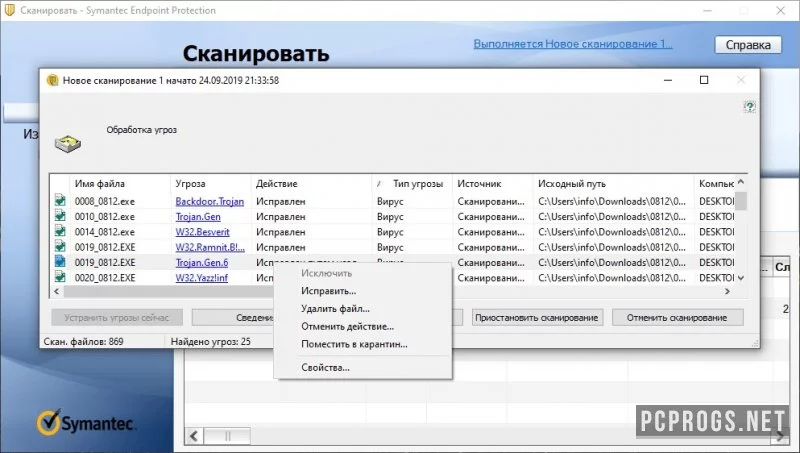The width and height of the screenshot is (800, 453).
Task: Select Поместить в карантин... menu entry
Action: coord(354,344)
